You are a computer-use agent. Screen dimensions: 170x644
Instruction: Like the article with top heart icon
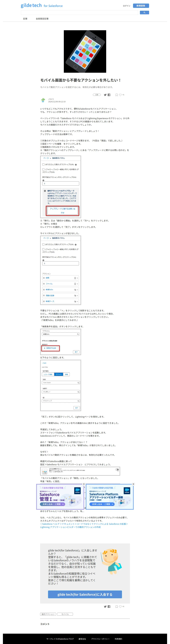coord(120,95)
